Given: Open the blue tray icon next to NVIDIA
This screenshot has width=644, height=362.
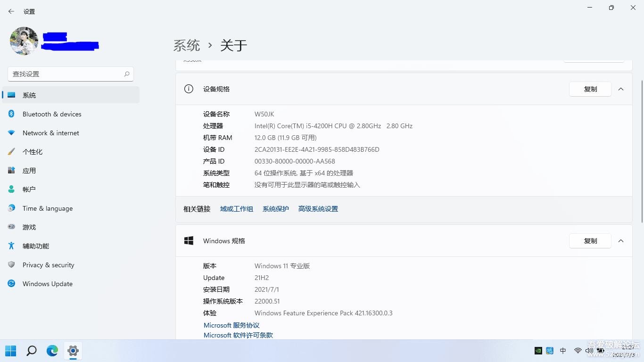Looking at the screenshot, I should pos(550,351).
